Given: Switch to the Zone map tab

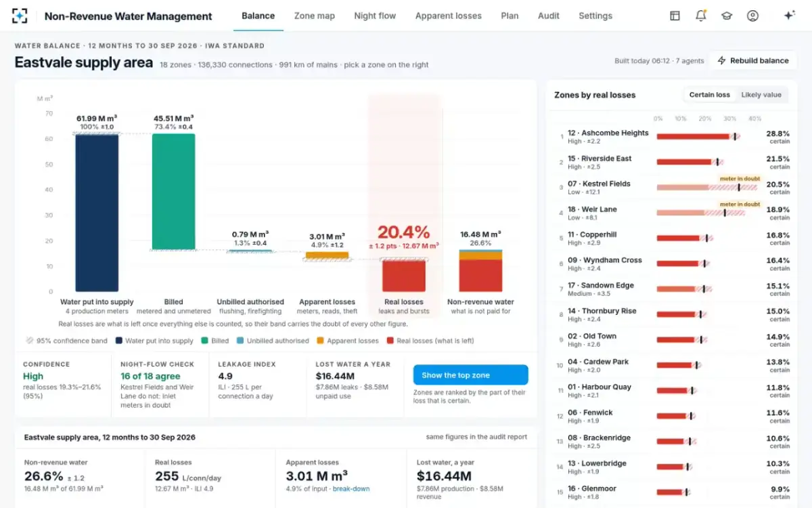Looking at the screenshot, I should click(x=315, y=16).
